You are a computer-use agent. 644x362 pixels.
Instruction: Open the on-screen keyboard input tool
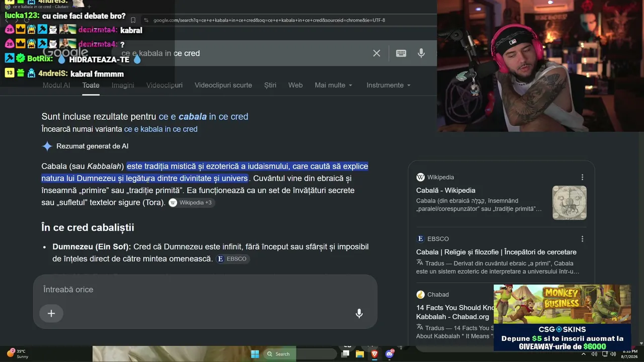(401, 53)
